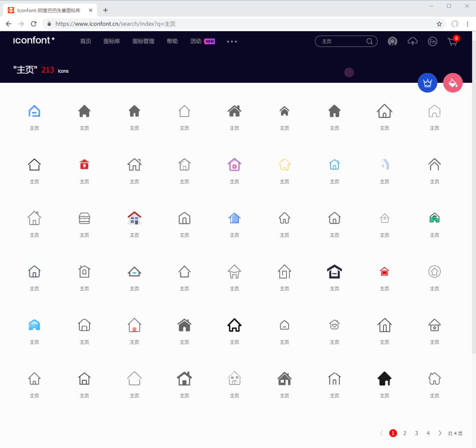The height and width of the screenshot is (448, 476).
Task: Select the house icon with a face
Action: (x=234, y=378)
